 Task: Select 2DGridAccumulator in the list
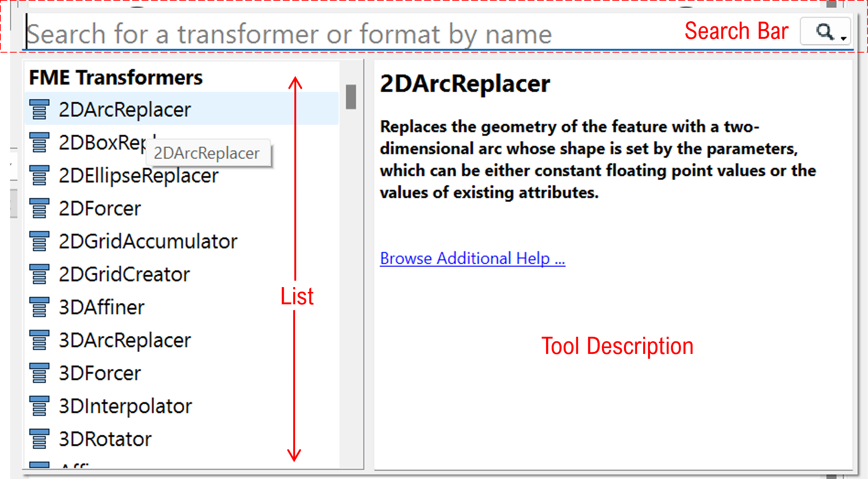tap(182, 241)
